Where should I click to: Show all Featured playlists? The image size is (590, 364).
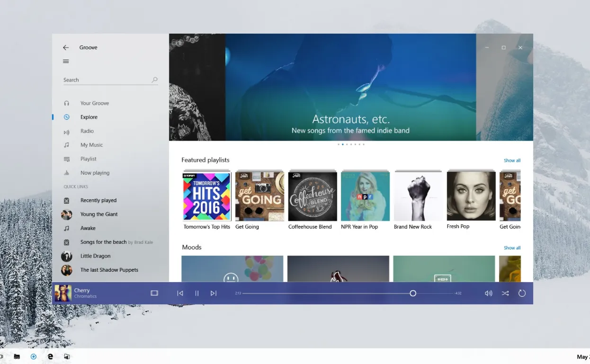pos(512,160)
